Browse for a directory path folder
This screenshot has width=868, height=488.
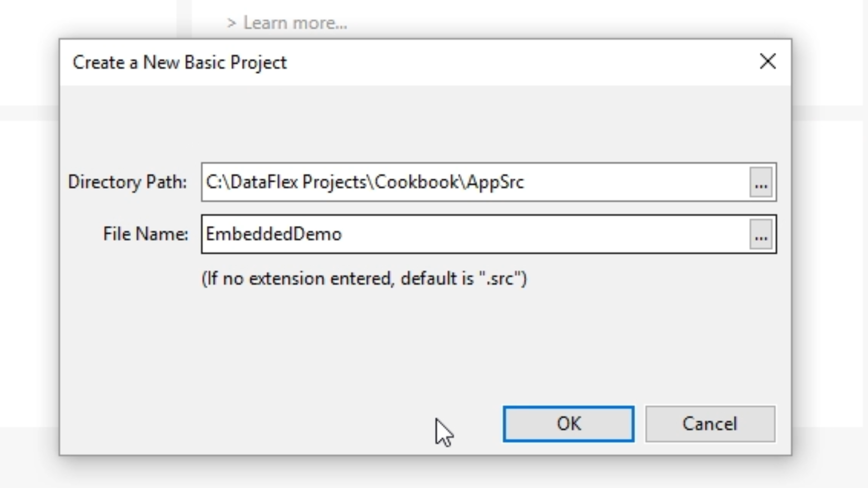(x=761, y=182)
